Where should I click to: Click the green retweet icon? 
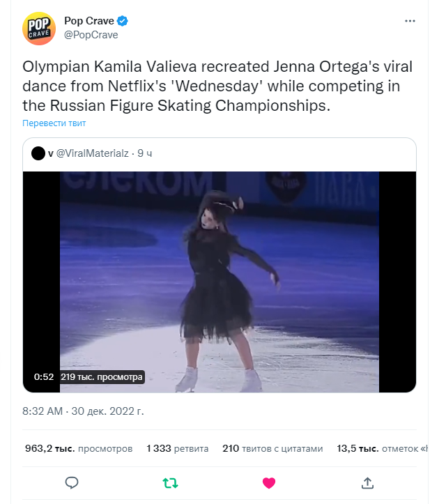click(169, 482)
